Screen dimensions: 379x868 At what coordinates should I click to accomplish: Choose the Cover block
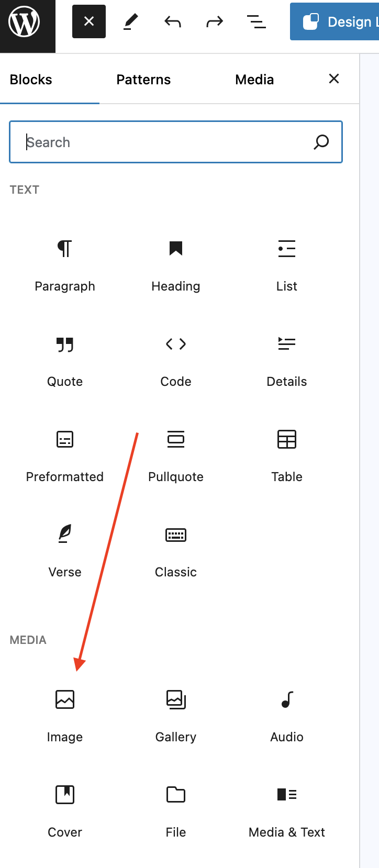[x=65, y=810]
